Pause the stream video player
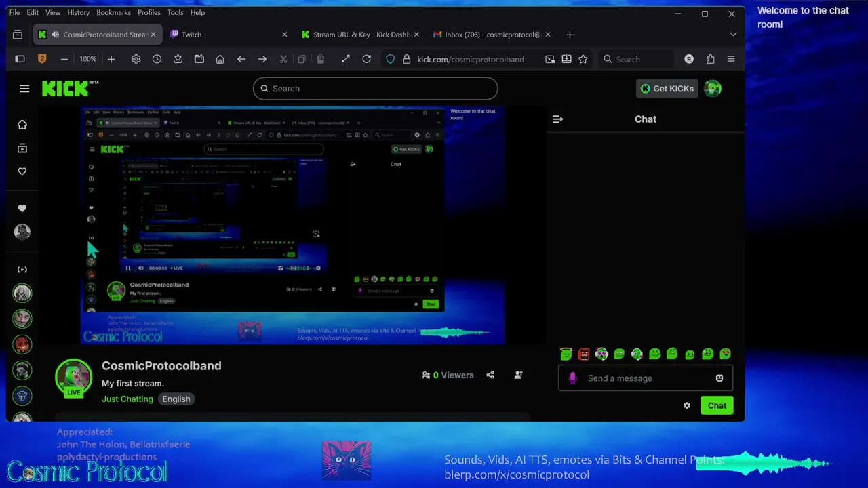The height and width of the screenshot is (488, 868). click(x=128, y=268)
